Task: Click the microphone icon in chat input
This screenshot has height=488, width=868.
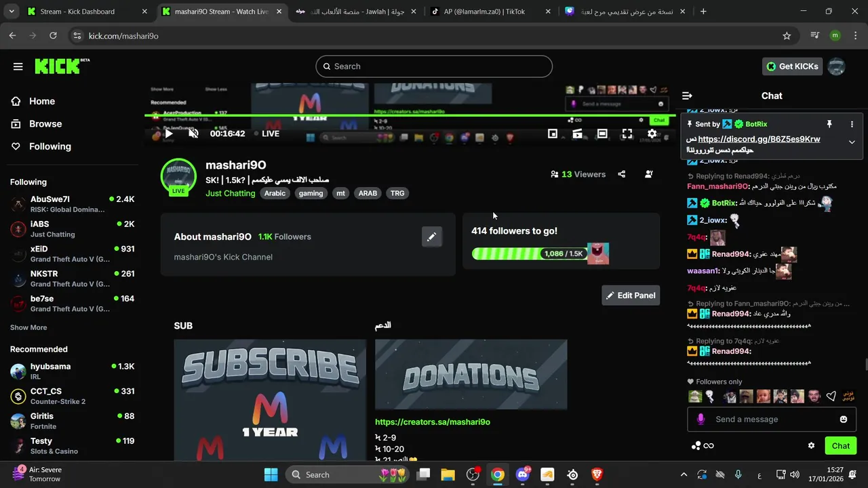Action: pyautogui.click(x=701, y=419)
